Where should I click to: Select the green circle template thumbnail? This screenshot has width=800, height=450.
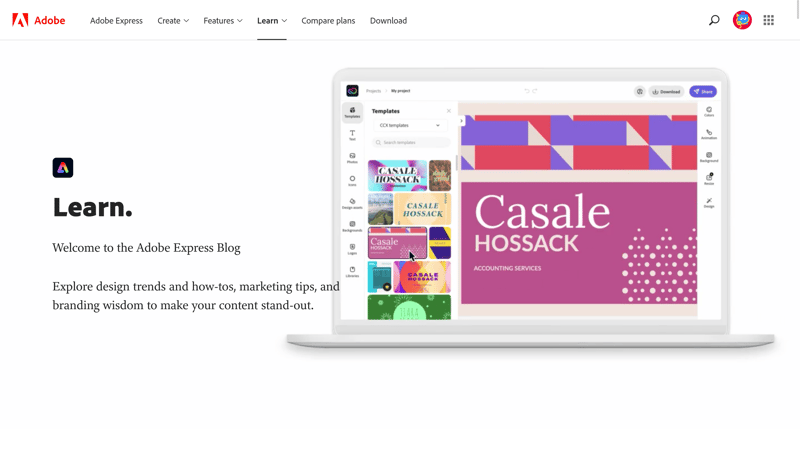[x=409, y=307]
